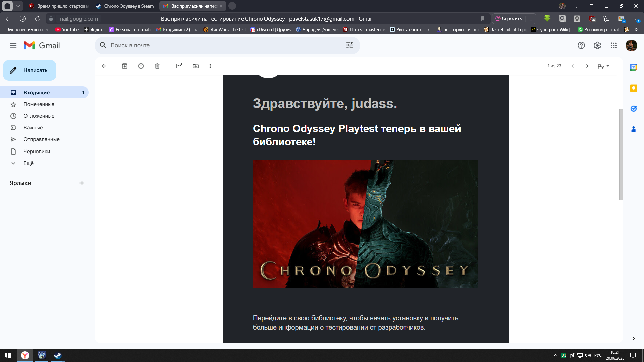Archive this email
The image size is (644, 362).
pos(125,66)
